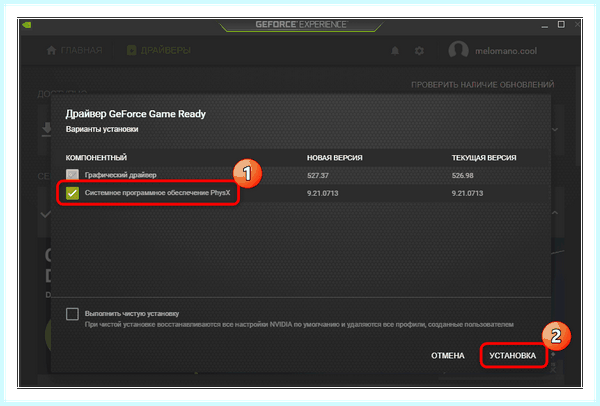Select current version value 526.98
This screenshot has height=406, width=600.
tap(462, 176)
